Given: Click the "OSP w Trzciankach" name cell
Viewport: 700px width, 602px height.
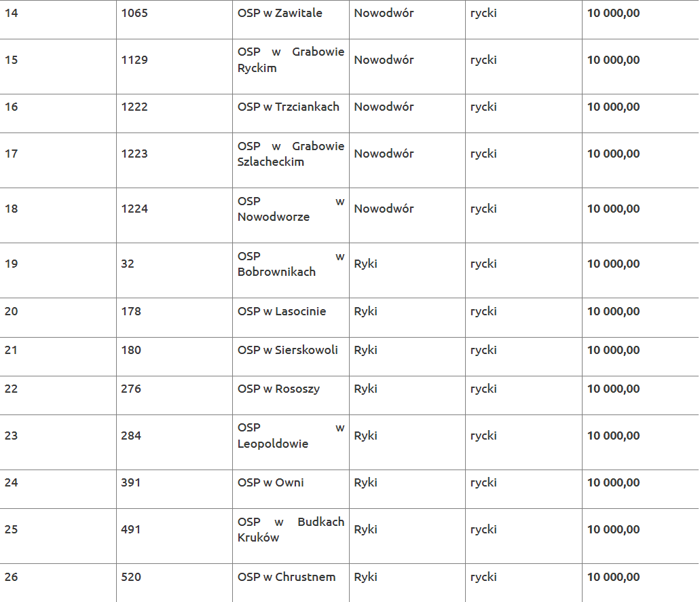Looking at the screenshot, I should [x=288, y=107].
